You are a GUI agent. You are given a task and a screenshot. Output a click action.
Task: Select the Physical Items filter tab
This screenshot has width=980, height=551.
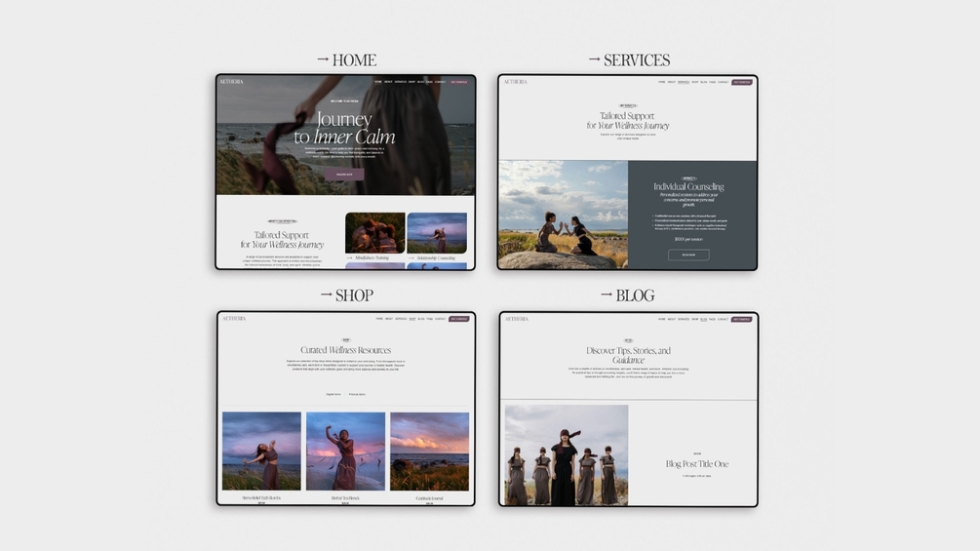coord(357,394)
